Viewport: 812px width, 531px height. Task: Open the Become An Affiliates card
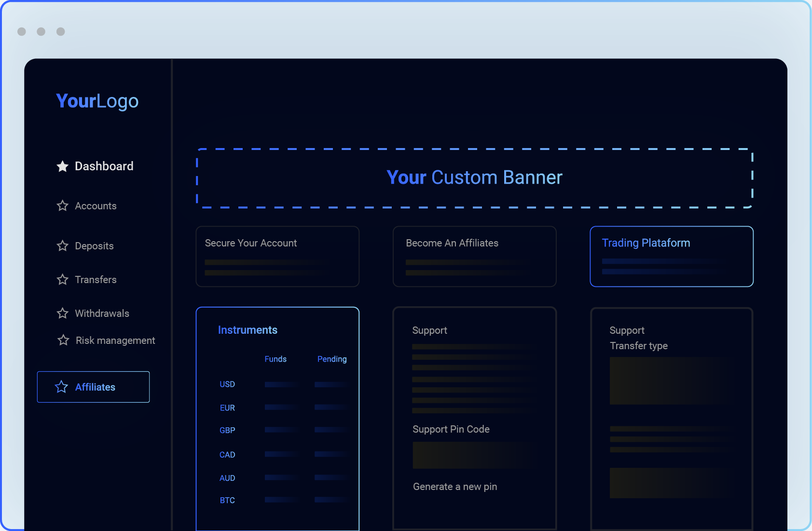pyautogui.click(x=475, y=257)
